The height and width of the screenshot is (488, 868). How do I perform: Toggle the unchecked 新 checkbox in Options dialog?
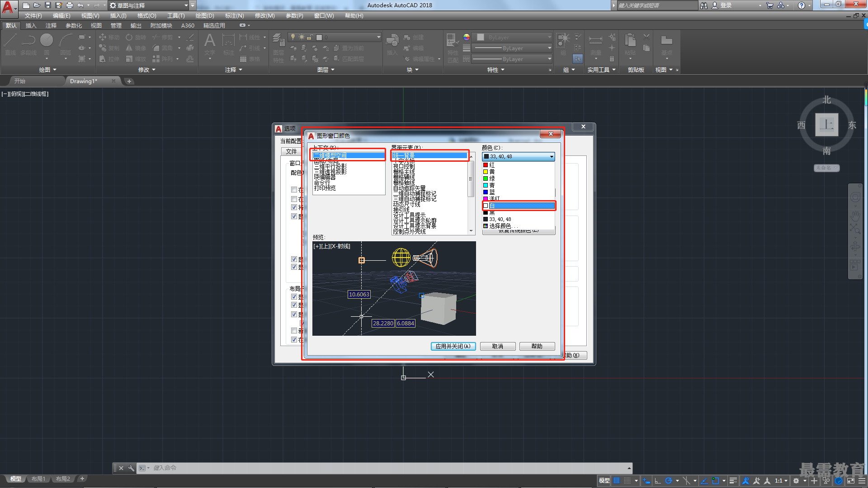(x=294, y=331)
